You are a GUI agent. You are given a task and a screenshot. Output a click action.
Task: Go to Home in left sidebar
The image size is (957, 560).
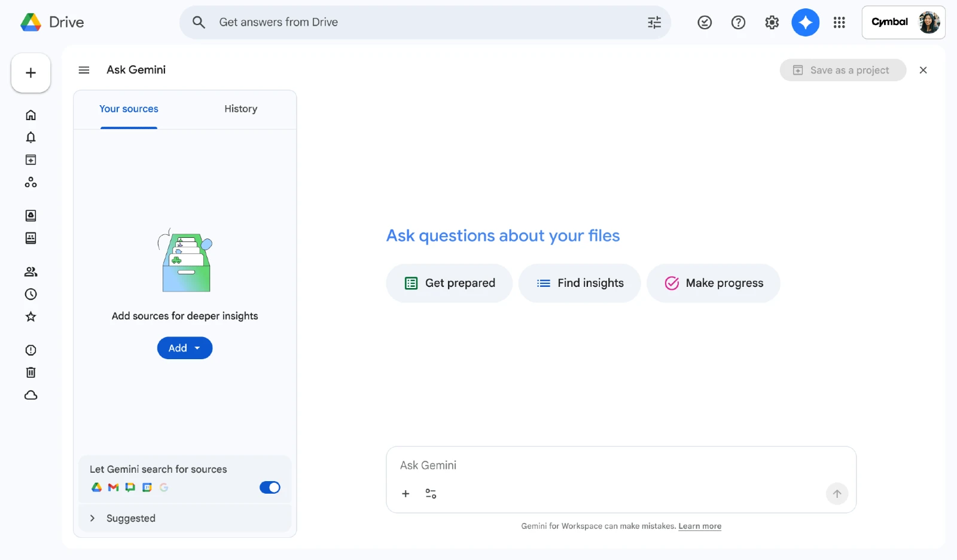[x=31, y=115]
